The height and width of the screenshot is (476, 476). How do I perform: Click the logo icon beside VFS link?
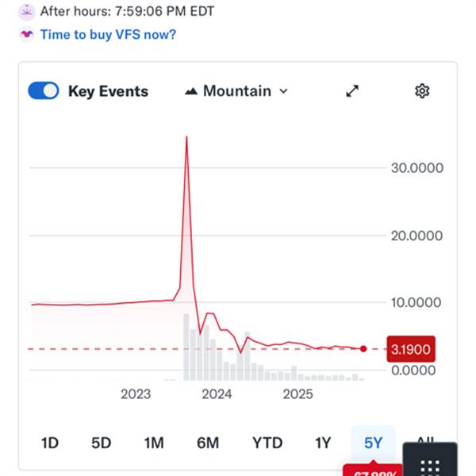[27, 35]
